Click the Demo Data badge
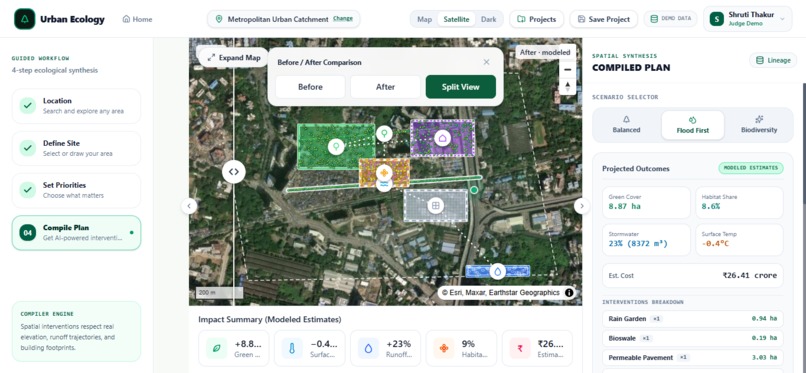The image size is (806, 373). pyautogui.click(x=670, y=19)
